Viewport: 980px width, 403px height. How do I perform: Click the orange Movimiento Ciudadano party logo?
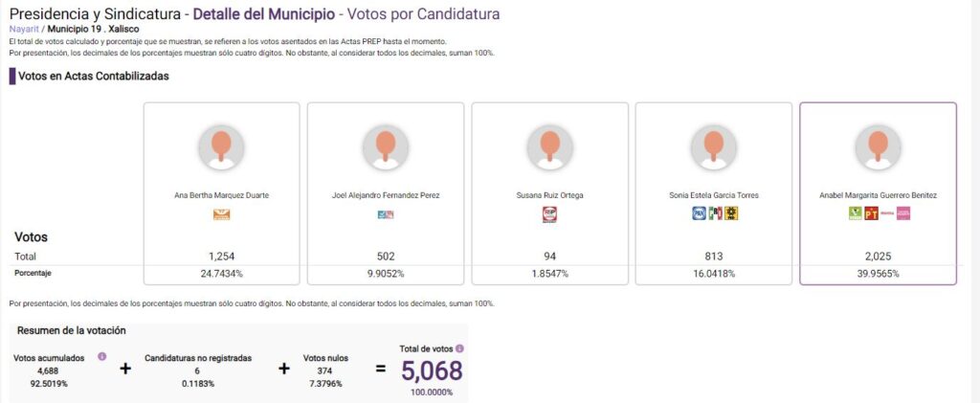pos(222,214)
